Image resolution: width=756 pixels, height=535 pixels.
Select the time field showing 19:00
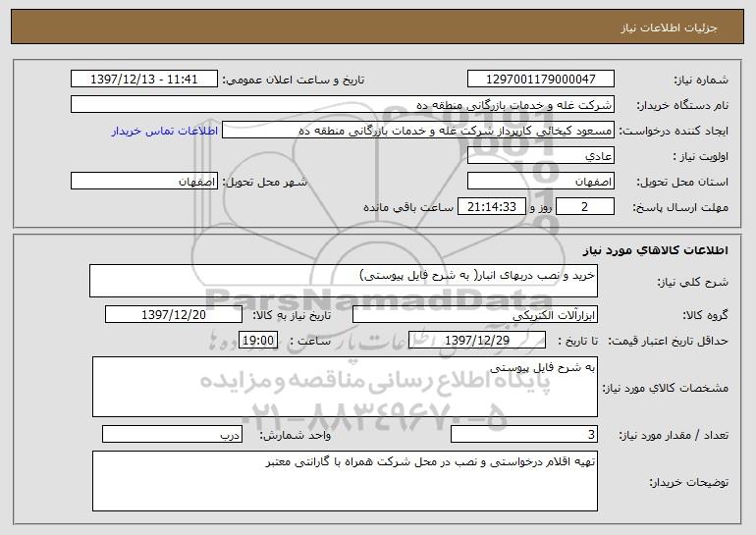coord(258,341)
